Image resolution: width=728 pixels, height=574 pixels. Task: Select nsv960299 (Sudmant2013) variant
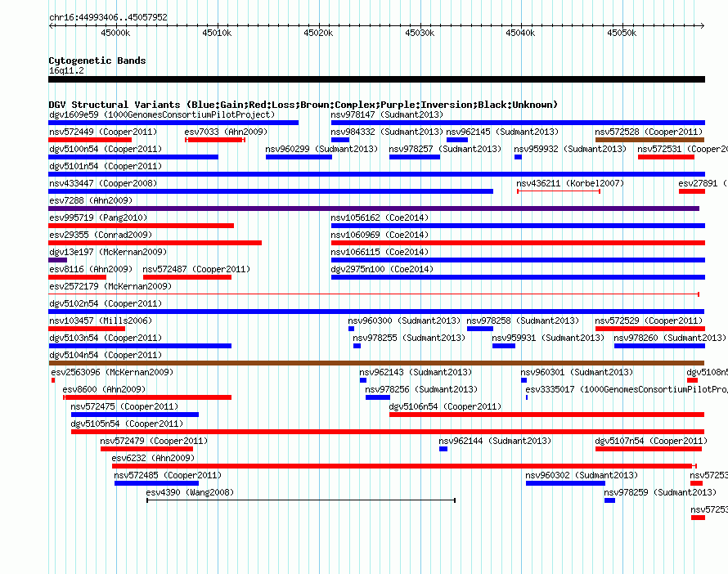click(x=321, y=149)
